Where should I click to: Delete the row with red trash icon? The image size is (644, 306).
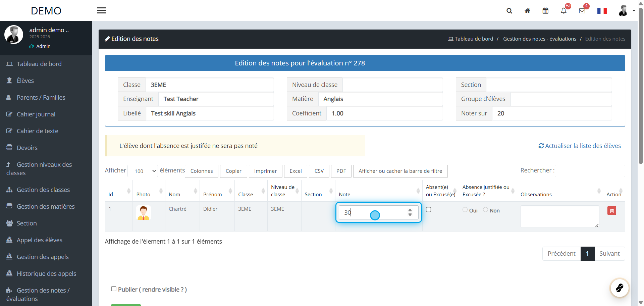point(611,211)
